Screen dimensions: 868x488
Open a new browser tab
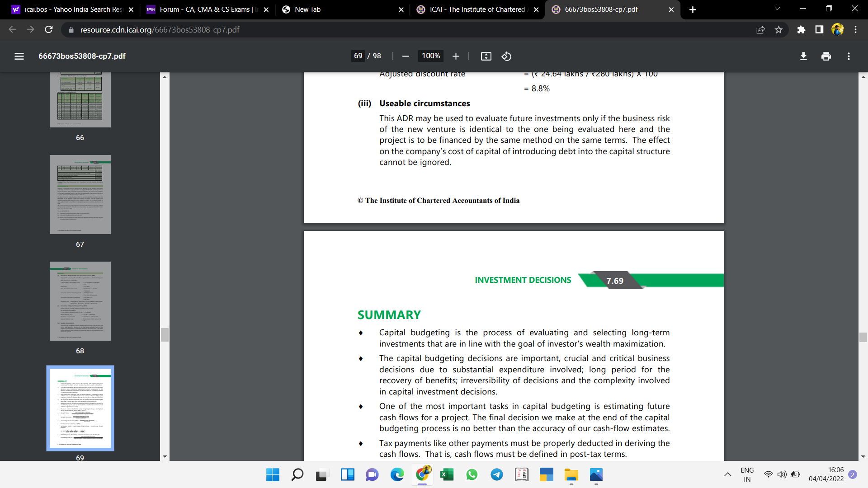click(x=693, y=9)
